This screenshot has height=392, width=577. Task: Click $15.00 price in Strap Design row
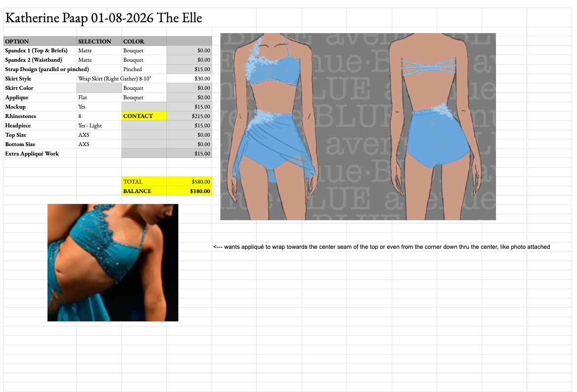[x=189, y=69]
